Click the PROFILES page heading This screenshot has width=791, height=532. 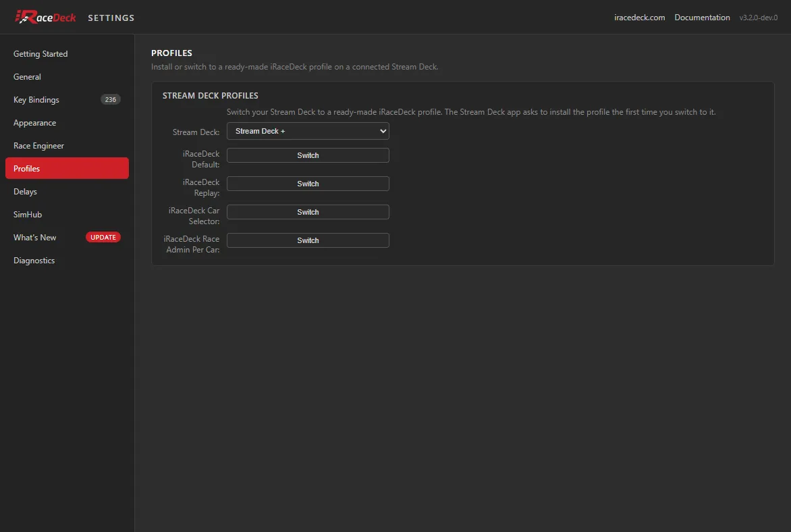tap(171, 53)
